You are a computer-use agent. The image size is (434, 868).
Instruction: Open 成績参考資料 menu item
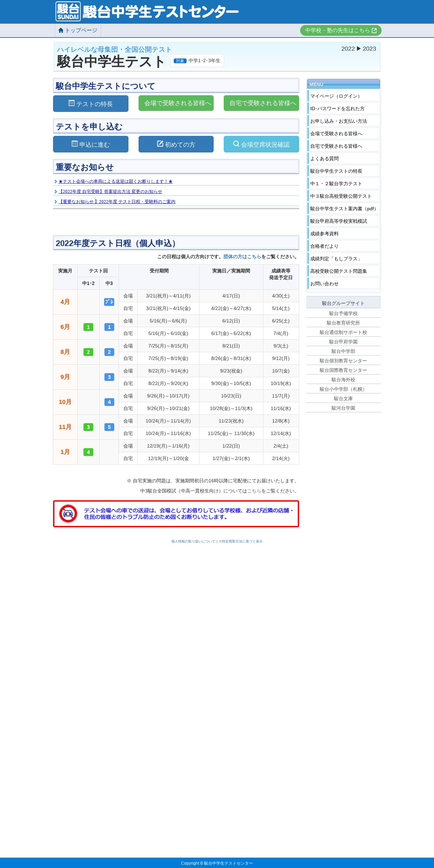point(343,234)
